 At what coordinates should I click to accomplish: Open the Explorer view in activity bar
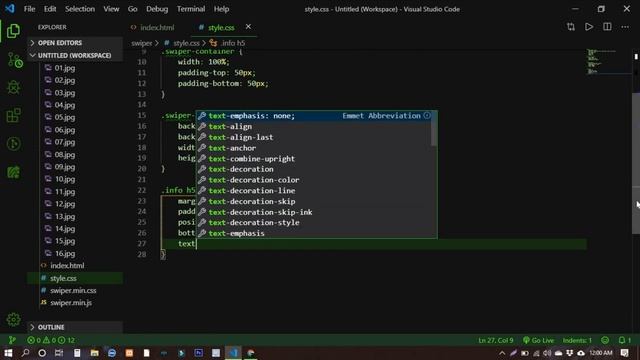point(13,31)
